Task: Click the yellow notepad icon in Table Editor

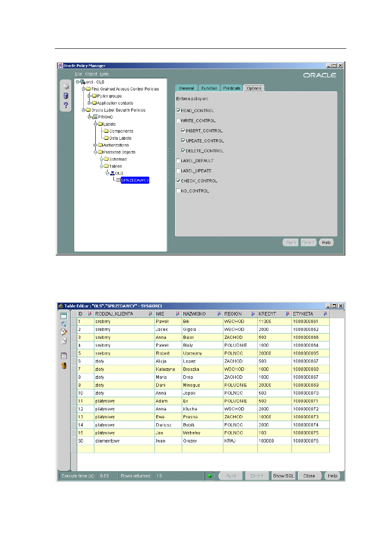Action: 64,355
